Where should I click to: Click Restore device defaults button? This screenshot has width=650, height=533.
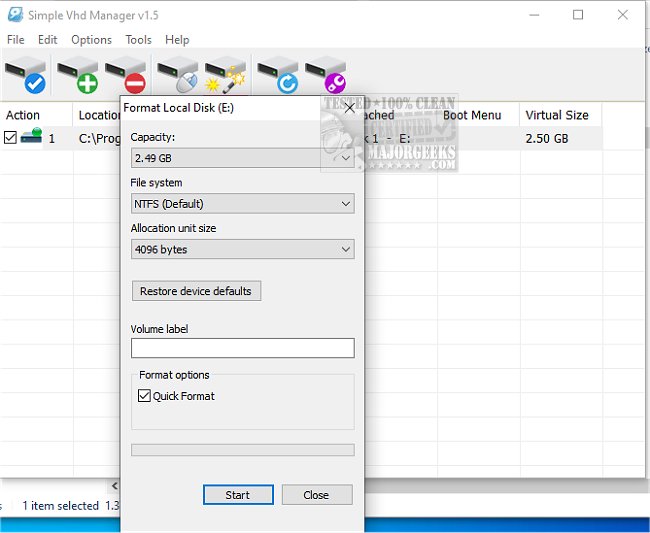196,291
